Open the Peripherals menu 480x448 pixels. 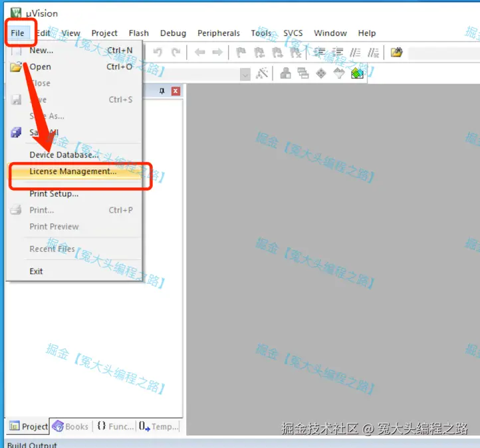click(219, 33)
